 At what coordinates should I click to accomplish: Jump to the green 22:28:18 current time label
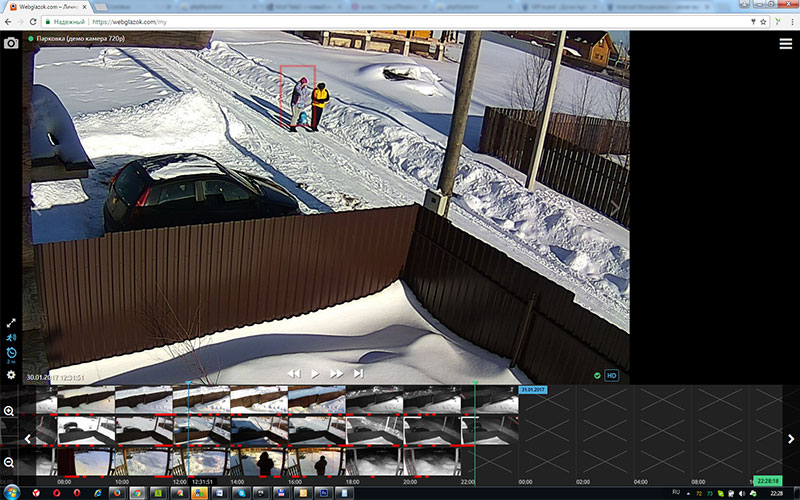coord(770,480)
